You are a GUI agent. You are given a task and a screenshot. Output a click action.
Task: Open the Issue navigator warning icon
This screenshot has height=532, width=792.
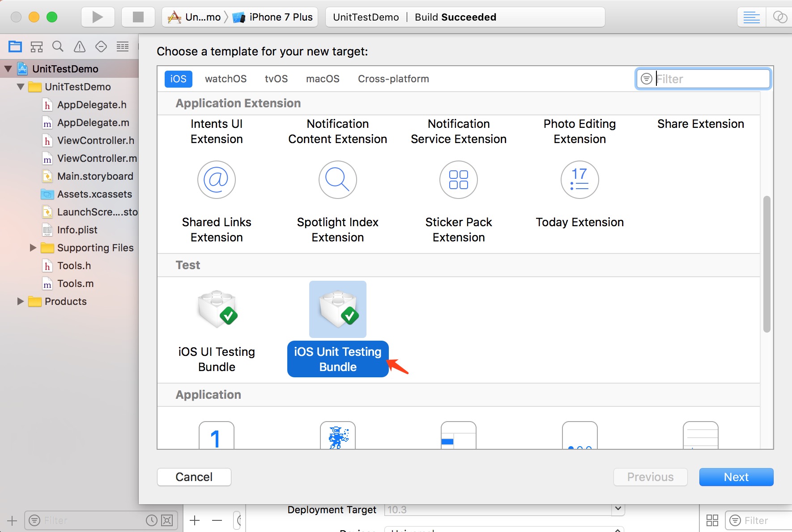click(x=80, y=46)
